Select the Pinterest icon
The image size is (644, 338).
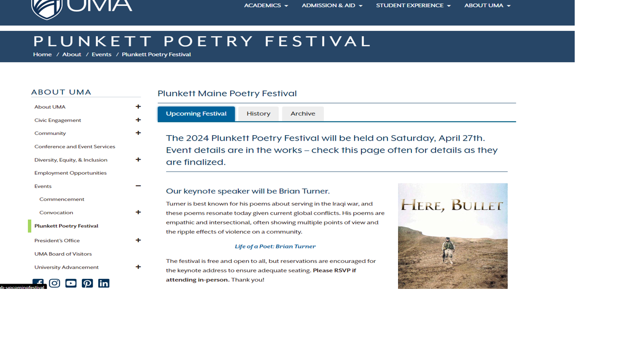click(x=87, y=283)
